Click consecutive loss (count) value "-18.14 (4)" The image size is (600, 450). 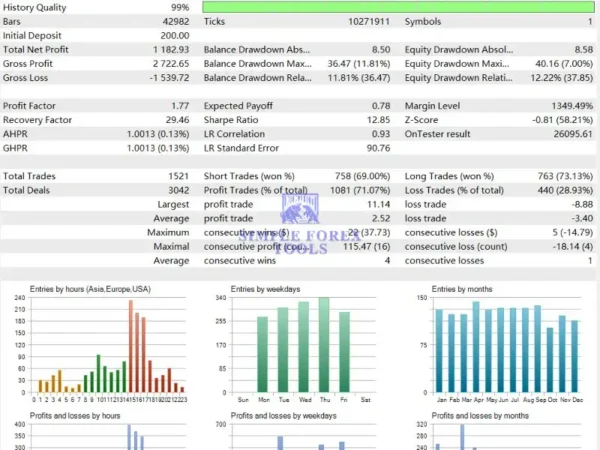click(572, 246)
